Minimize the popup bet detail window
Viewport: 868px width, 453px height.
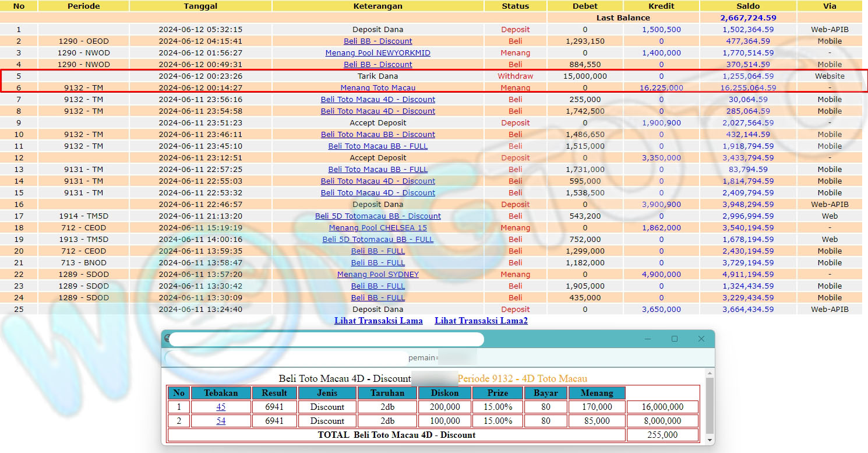[648, 339]
